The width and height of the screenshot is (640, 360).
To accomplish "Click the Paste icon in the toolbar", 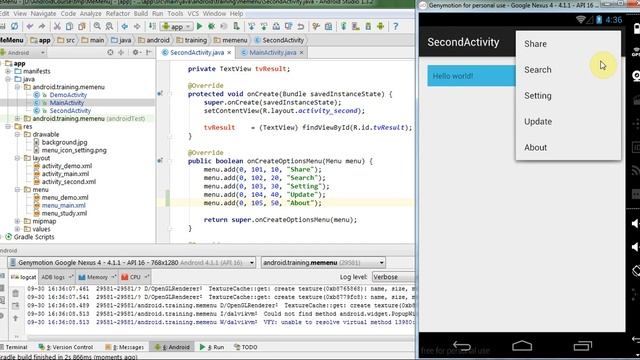I will coord(82,27).
